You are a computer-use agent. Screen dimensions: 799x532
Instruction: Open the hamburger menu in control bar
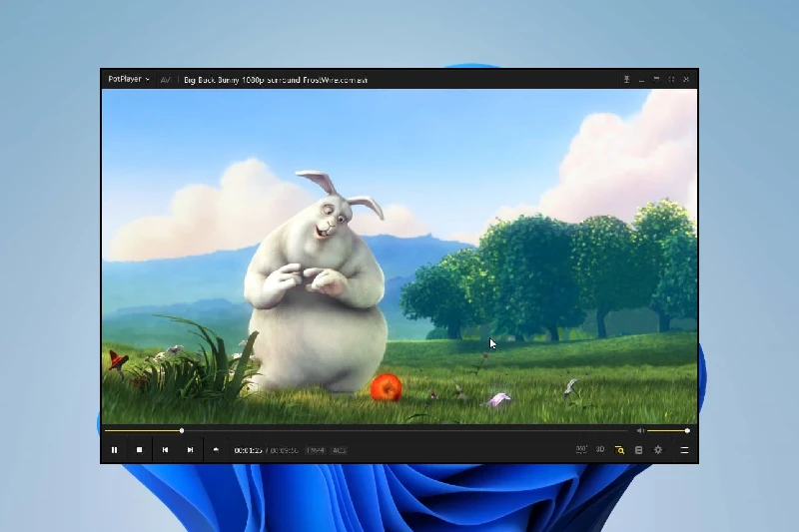coord(684,450)
